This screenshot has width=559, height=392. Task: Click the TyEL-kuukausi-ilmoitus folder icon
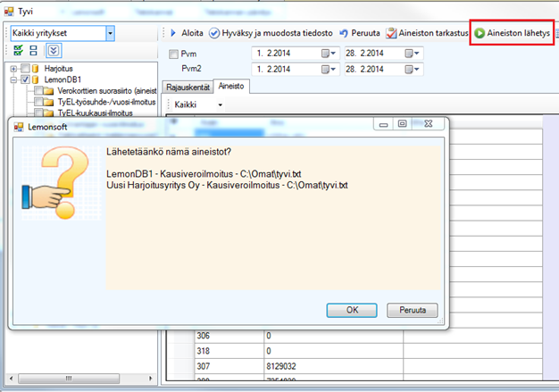49,113
